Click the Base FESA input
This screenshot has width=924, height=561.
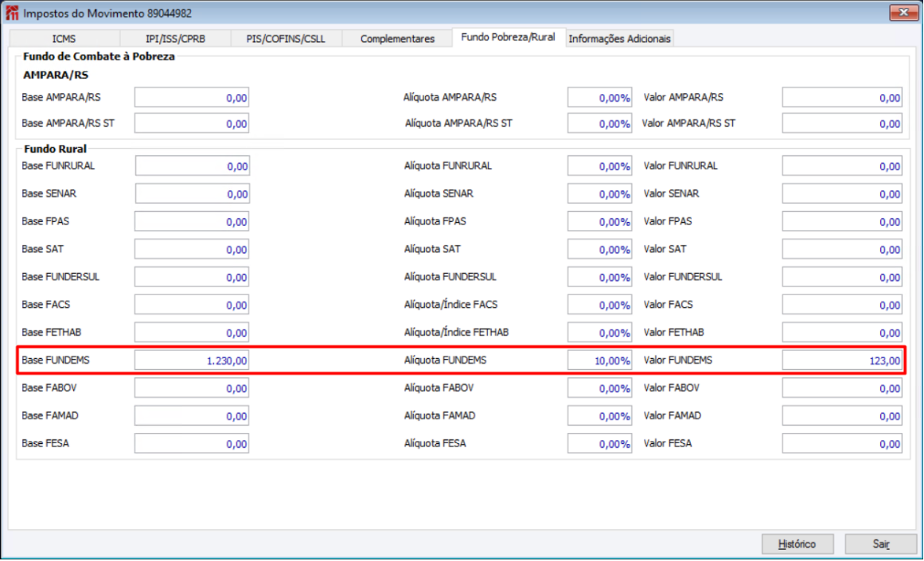point(192,444)
